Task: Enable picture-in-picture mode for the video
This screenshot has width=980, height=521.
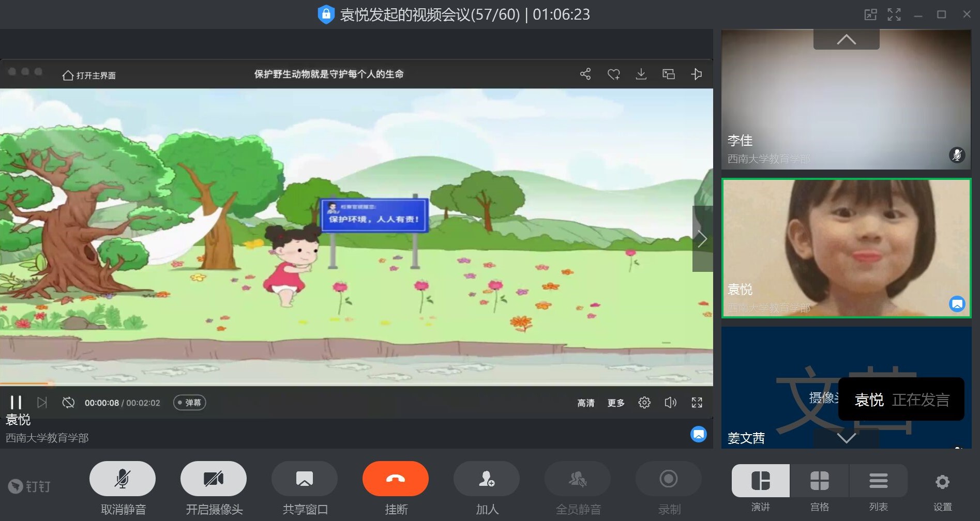Action: [x=668, y=74]
